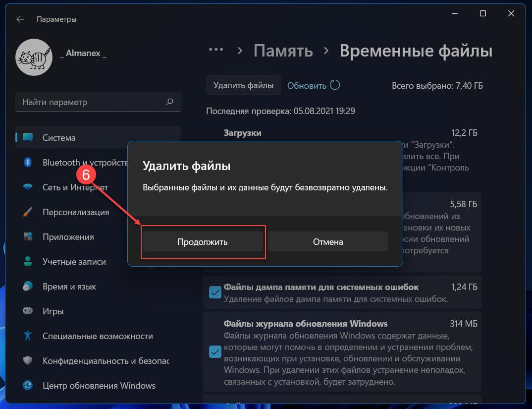Screen dimensions: 532x409
Task: Click the Найти параметр search field
Action: pos(98,102)
